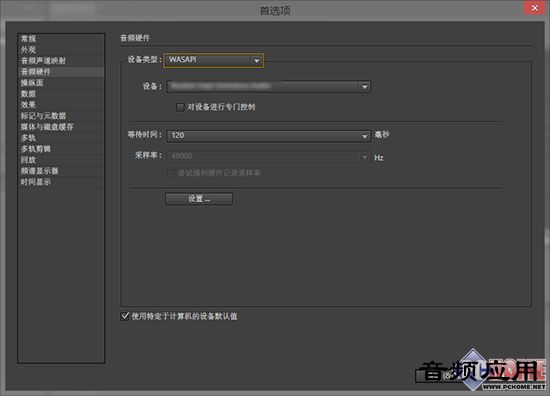Close the 首选项 dialog
The width and height of the screenshot is (550, 396).
pyautogui.click(x=534, y=8)
